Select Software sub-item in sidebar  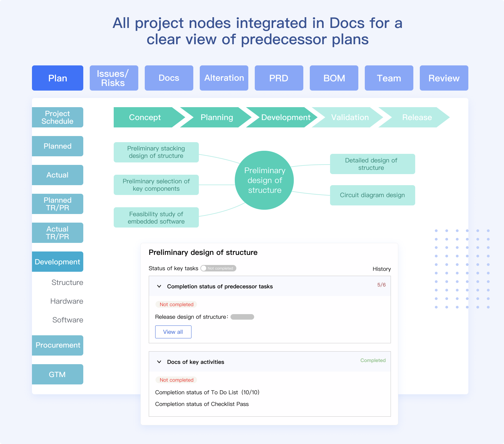pos(68,320)
